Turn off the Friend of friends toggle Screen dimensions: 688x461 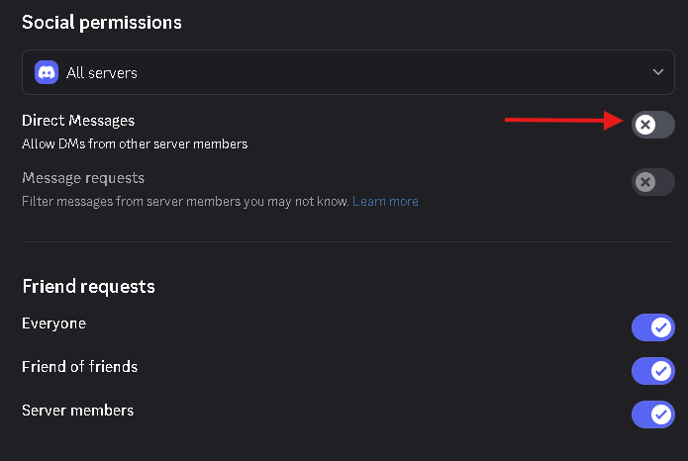point(653,371)
